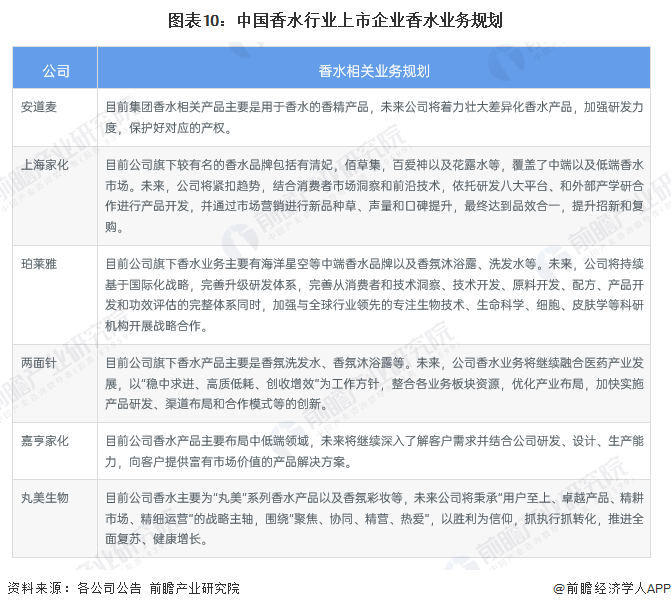Select the 安道麦 company cell

(x=55, y=117)
